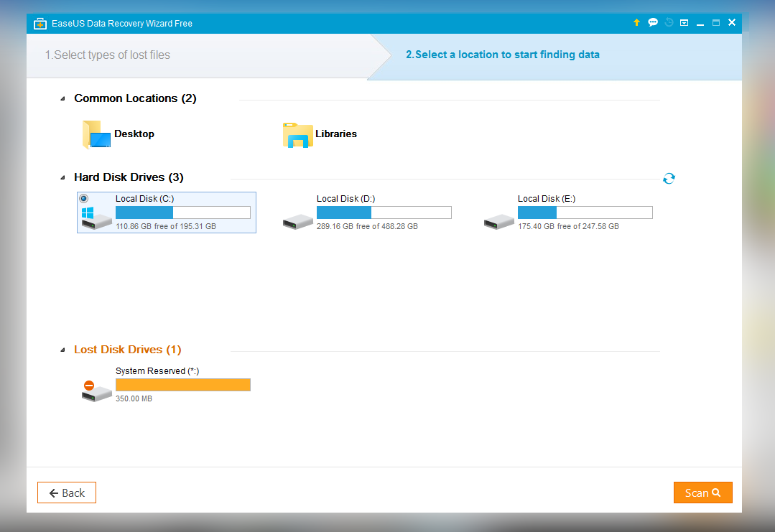The height and width of the screenshot is (532, 775).
Task: Collapse the Hard Disk Drives section
Action: [x=63, y=177]
